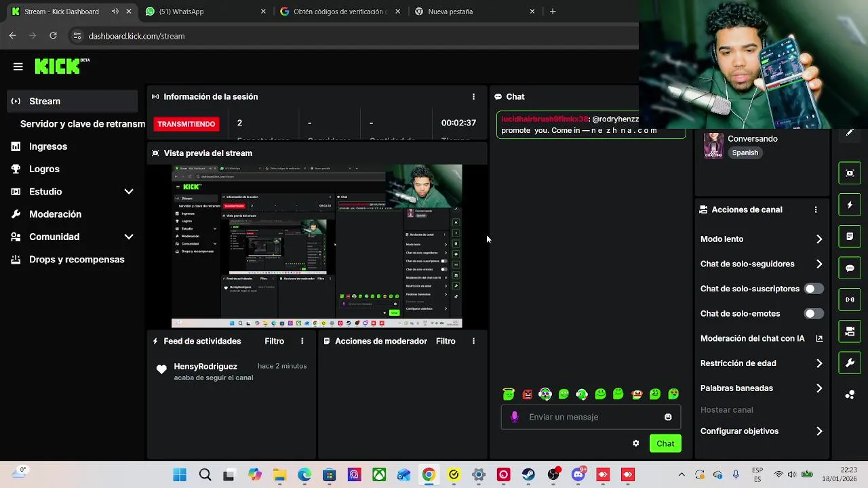Insert the red mushroom-hat emote
Screen dimensions: 868x488
[x=637, y=394]
